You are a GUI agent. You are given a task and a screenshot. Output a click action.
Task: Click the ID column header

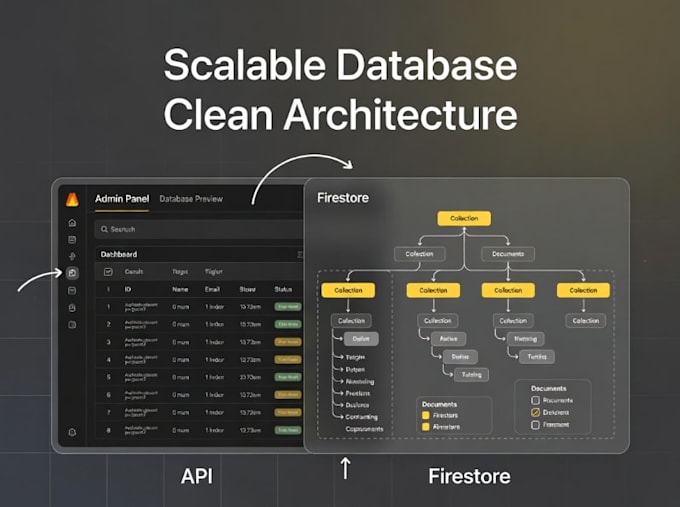tap(128, 289)
